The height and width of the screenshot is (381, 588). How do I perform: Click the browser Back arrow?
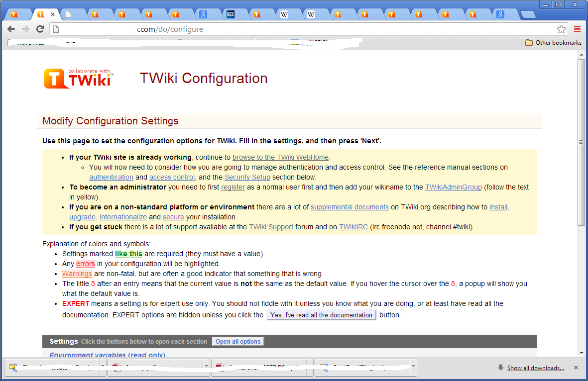point(11,29)
